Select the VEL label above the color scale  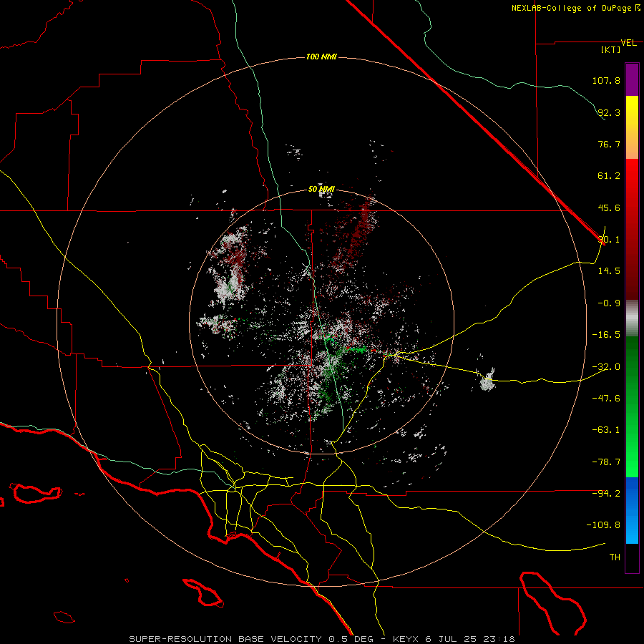[x=628, y=43]
